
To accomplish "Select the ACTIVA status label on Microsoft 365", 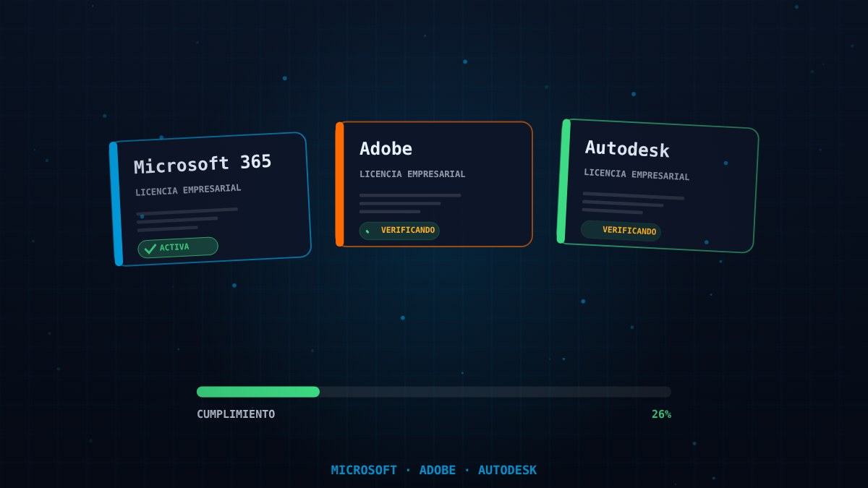I will [x=174, y=247].
